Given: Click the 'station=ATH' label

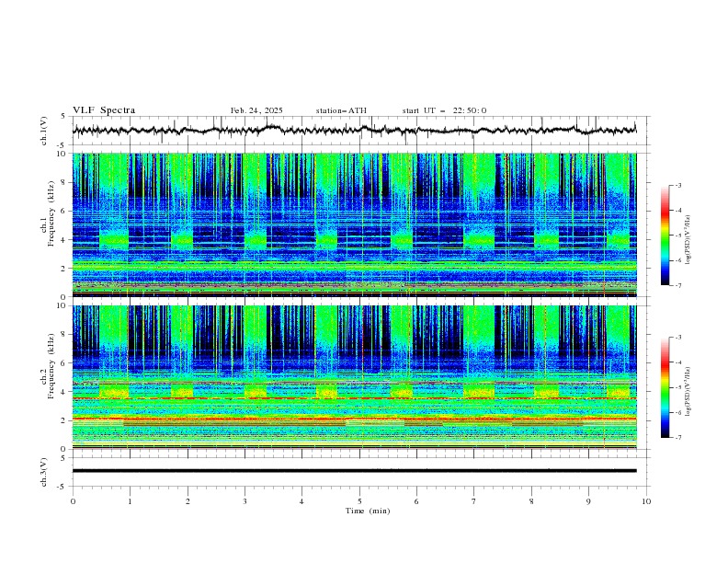Looking at the screenshot, I should pos(341,110).
